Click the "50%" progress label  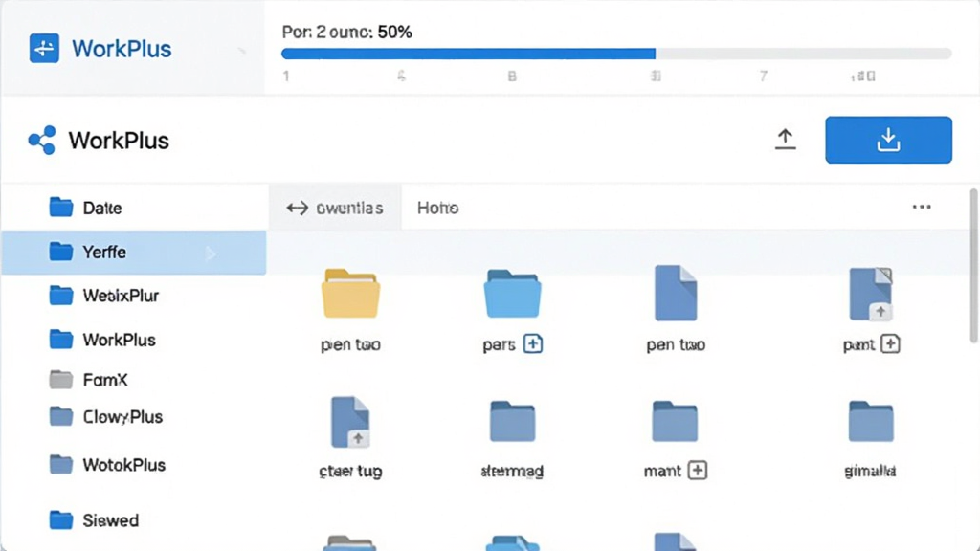394,32
